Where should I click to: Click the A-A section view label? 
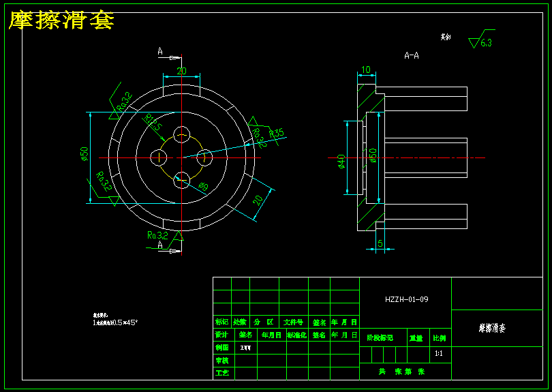click(x=412, y=56)
